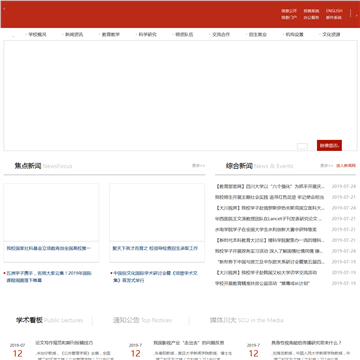Open news 【新时代本科教育大讨论】理科学院
Screen dimensions: 360x360
(270, 240)
